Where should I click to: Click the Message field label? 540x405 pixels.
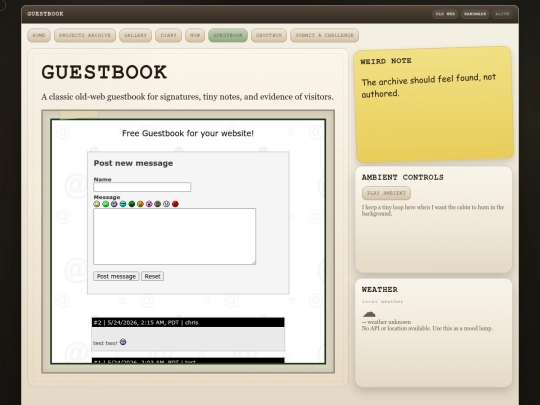coord(107,197)
